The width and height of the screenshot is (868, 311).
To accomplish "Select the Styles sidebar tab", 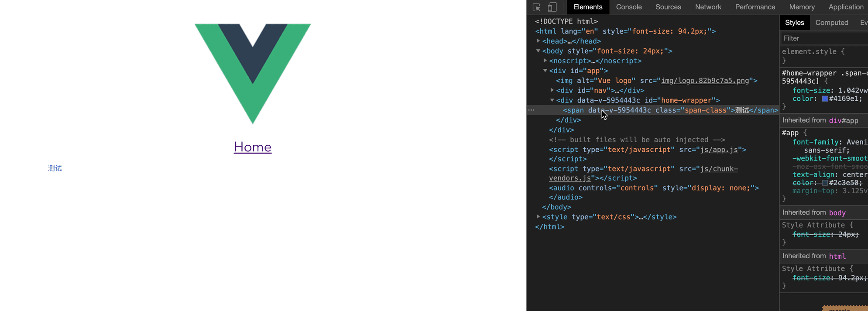I will pos(794,23).
